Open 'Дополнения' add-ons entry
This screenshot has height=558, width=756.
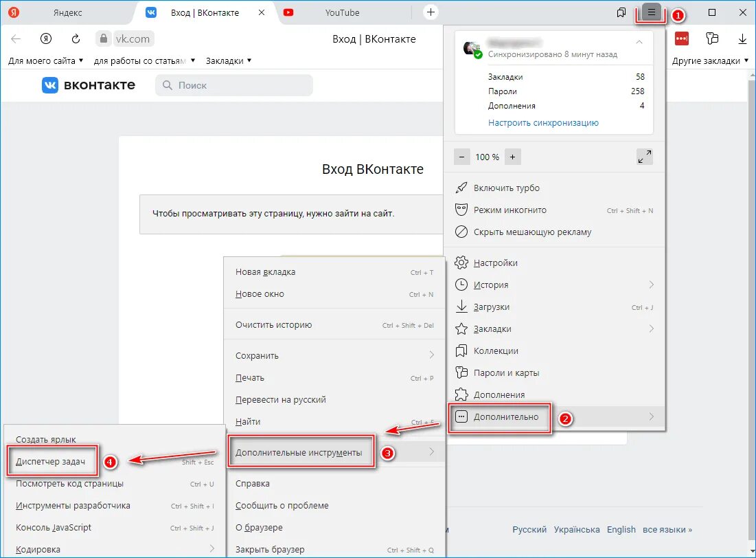(553, 394)
